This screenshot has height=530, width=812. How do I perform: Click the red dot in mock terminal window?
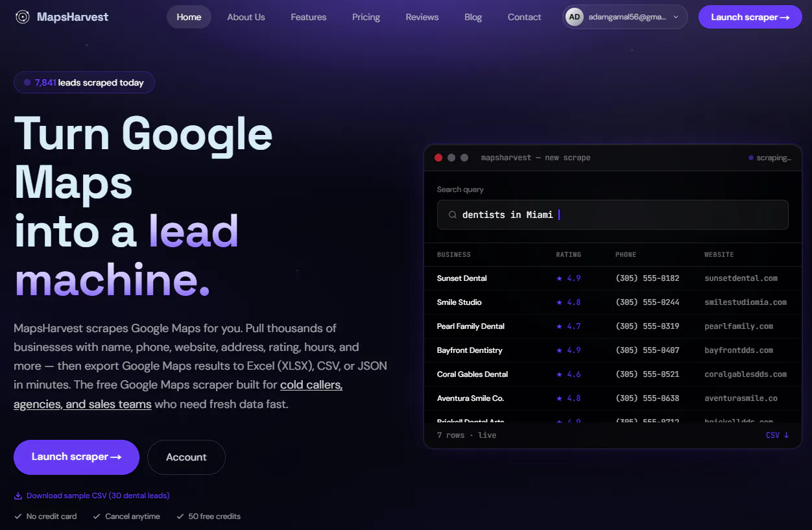click(x=438, y=158)
